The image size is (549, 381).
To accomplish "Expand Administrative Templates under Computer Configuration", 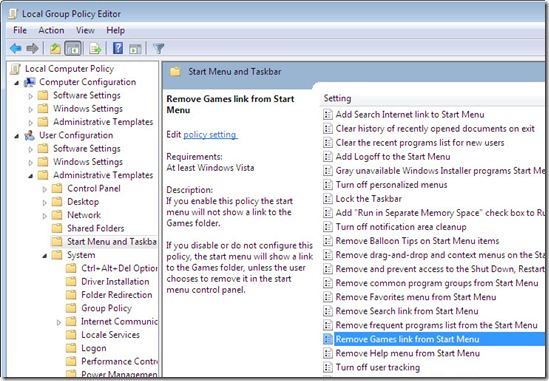I will (x=30, y=123).
